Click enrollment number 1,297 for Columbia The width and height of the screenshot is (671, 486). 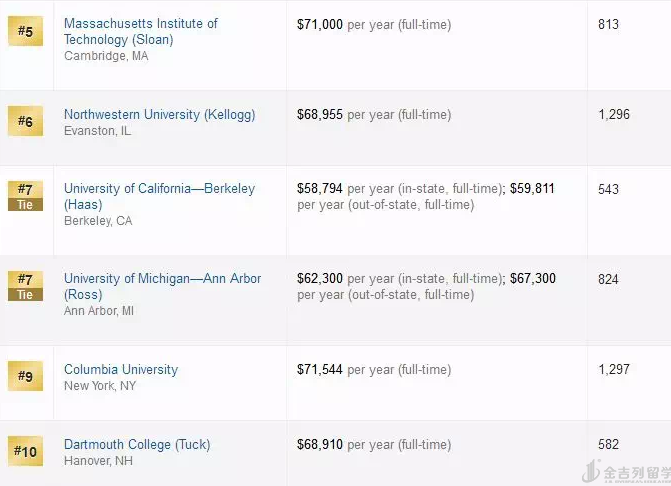(614, 370)
